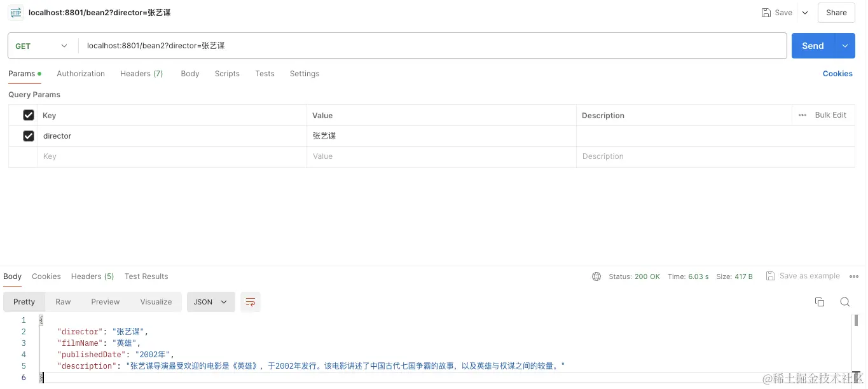Screen dimensions: 868x389
Task: Select the Pretty view mode
Action: tap(24, 302)
